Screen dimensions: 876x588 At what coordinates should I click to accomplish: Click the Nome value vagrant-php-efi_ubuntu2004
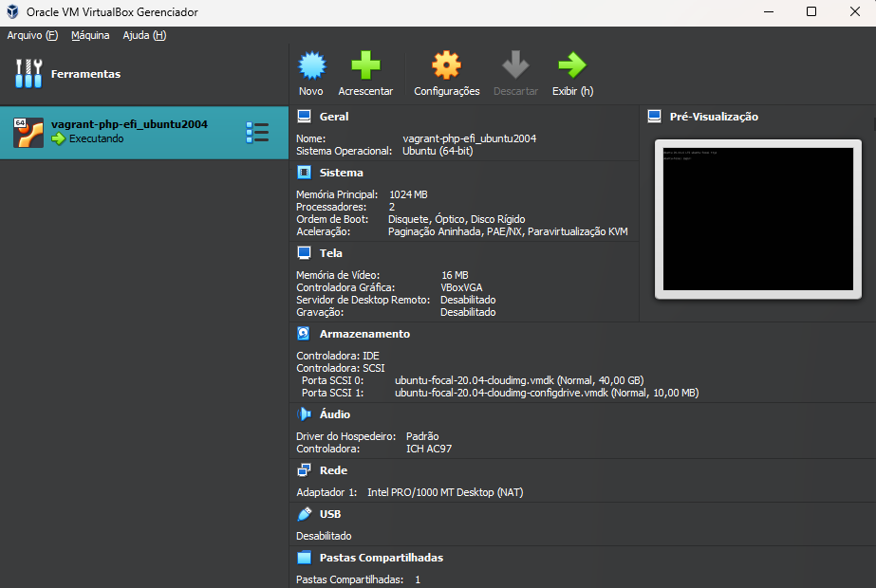[469, 138]
